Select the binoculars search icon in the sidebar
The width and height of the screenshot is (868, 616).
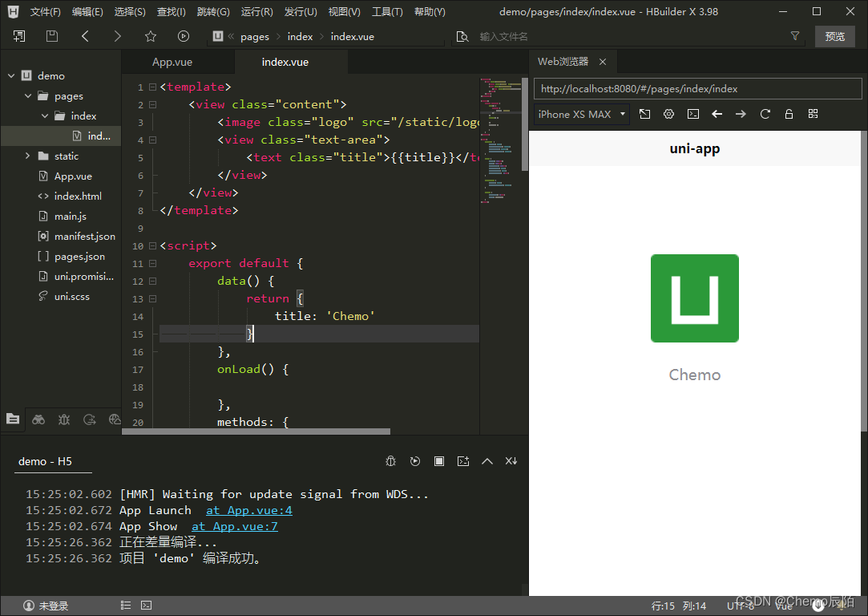pyautogui.click(x=38, y=419)
